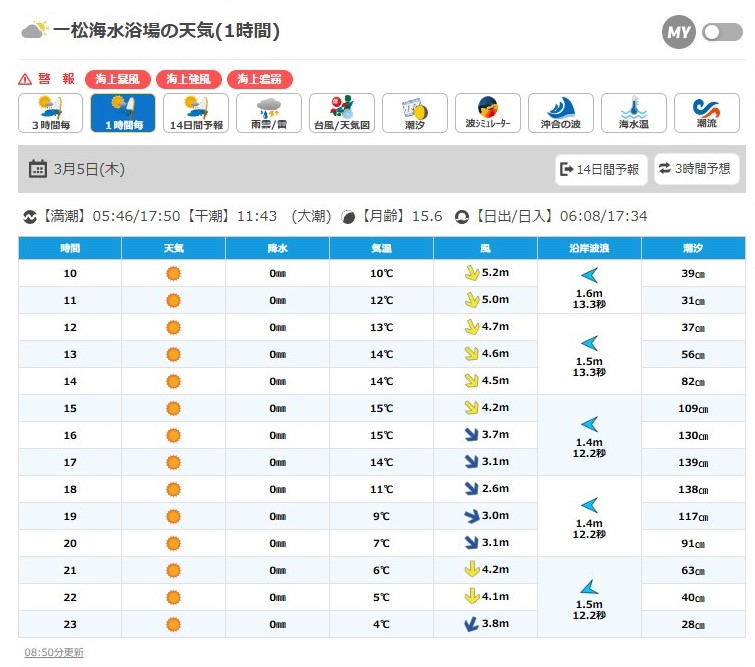This screenshot has width=755, height=667.
Task: Click the 海上濃霧 warning tag
Action: (259, 79)
